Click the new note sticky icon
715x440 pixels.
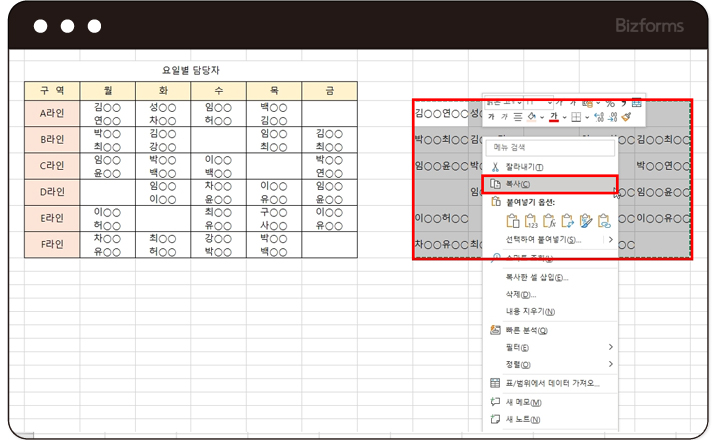(x=495, y=419)
